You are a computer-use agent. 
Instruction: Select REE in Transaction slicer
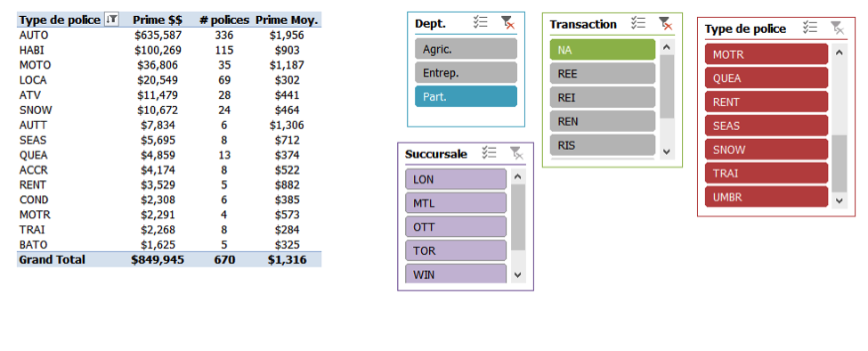click(603, 74)
